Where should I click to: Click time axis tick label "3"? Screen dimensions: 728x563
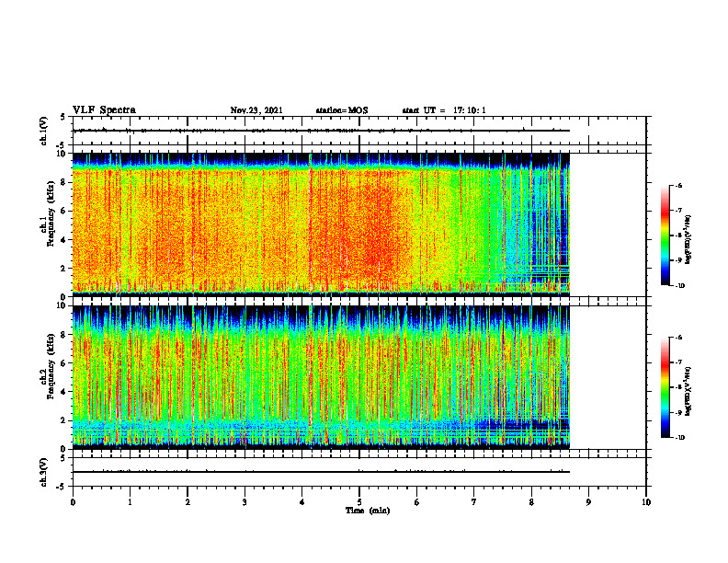(x=245, y=502)
